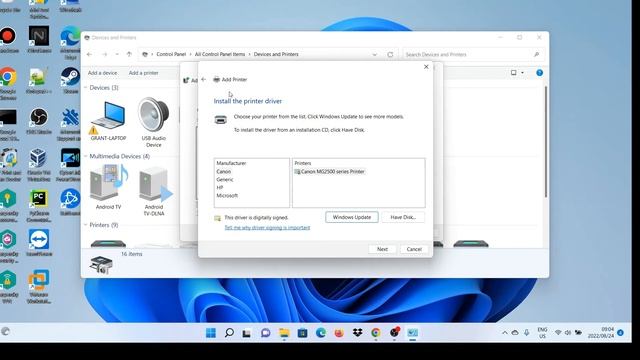Select the USB Audio Device icon

click(x=153, y=122)
